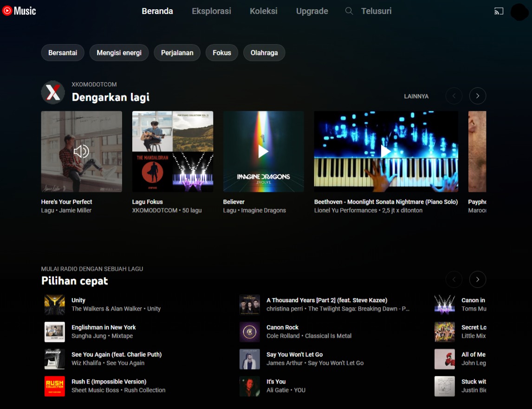532x409 pixels.
Task: Select the Perjalanan mood chip
Action: click(x=177, y=52)
